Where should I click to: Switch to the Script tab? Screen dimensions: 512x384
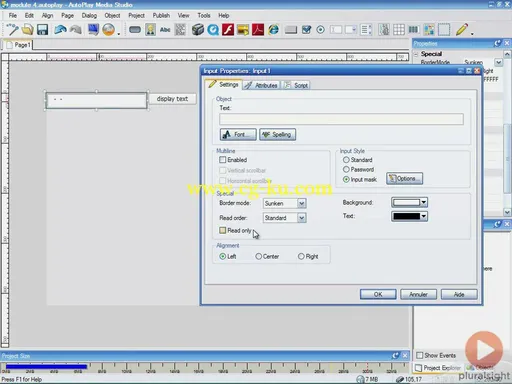coord(296,85)
